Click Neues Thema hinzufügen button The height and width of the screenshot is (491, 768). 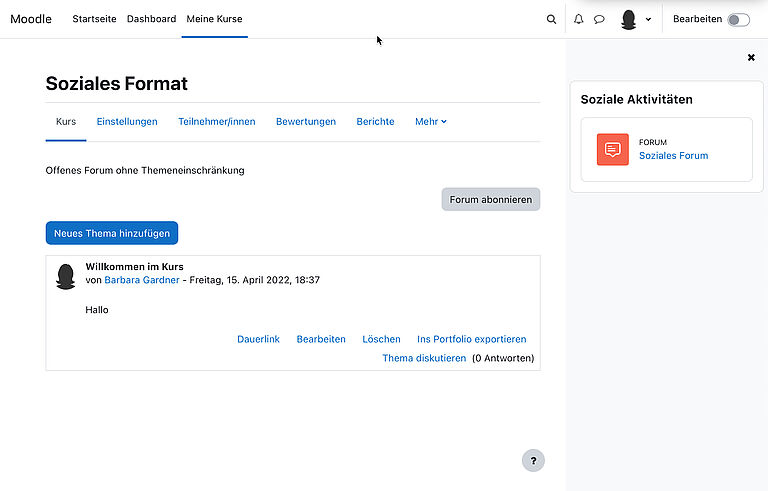pos(112,233)
